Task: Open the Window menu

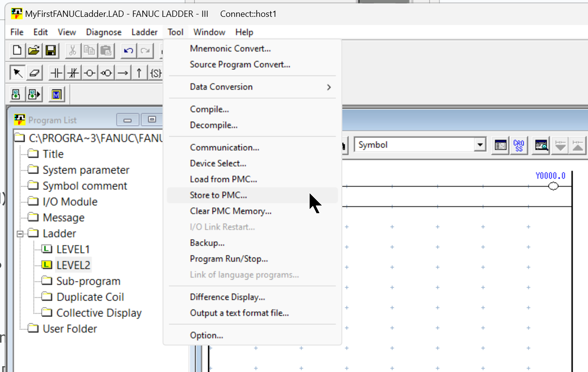Action: coord(209,32)
